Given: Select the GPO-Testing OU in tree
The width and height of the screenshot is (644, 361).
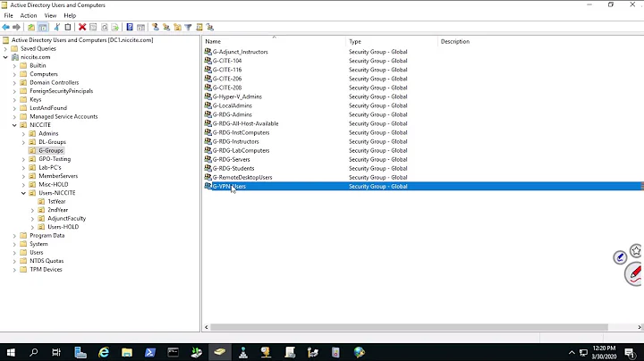Looking at the screenshot, I should tap(55, 159).
